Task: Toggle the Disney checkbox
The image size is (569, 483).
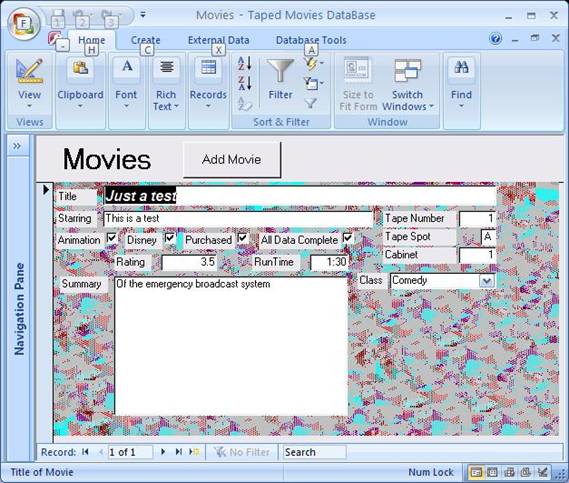Action: (x=169, y=238)
